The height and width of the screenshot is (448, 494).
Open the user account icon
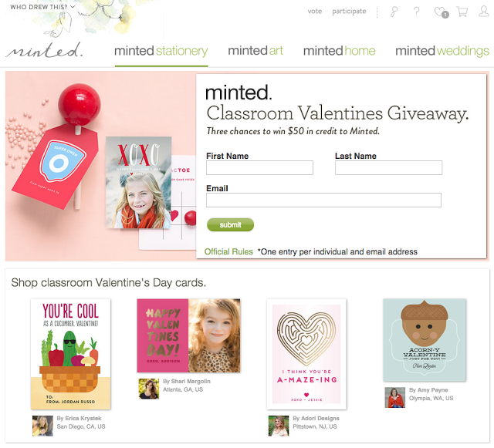[484, 12]
